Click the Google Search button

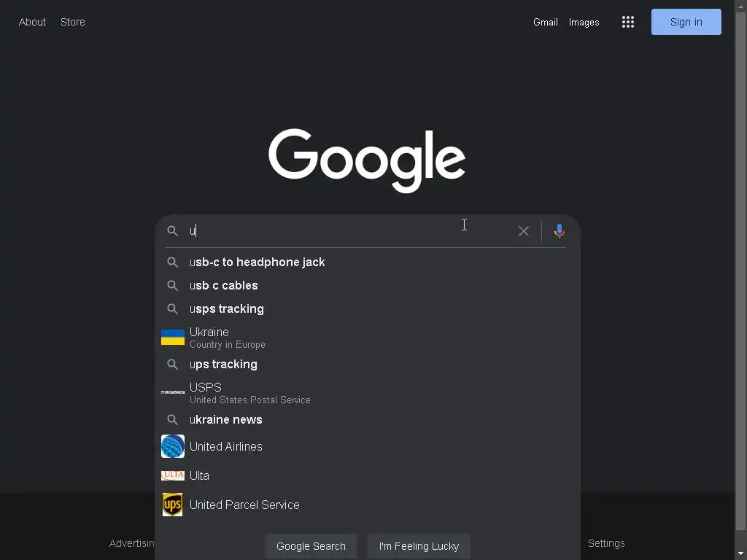[311, 546]
